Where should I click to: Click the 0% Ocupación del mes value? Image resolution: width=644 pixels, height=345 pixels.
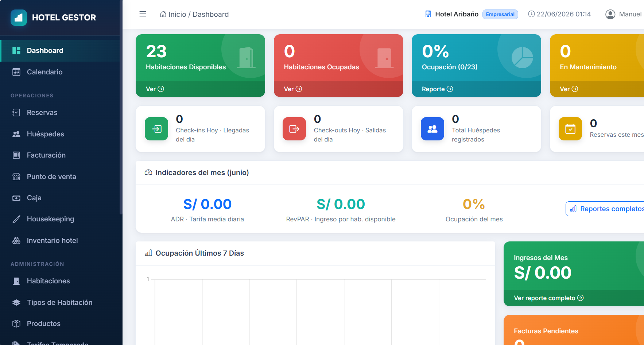(474, 204)
